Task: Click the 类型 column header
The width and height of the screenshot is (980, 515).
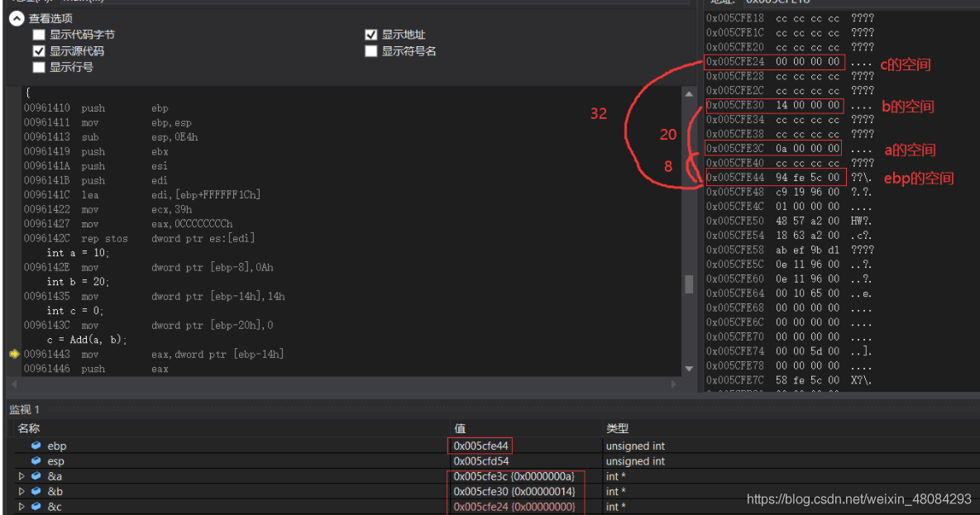Action: click(618, 429)
